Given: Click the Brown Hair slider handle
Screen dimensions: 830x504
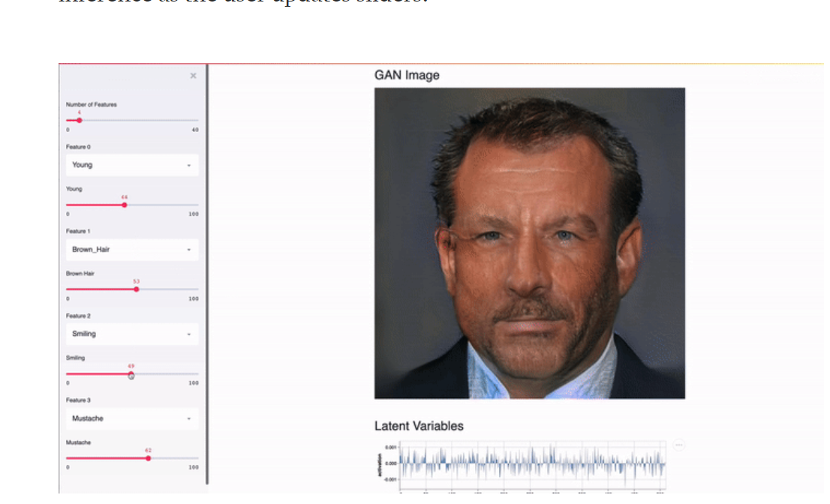Looking at the screenshot, I should point(136,289).
